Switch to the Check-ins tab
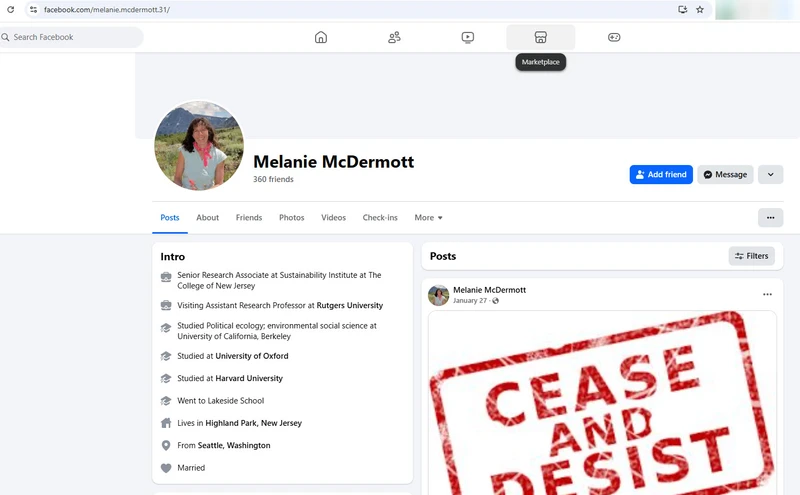Image resolution: width=800 pixels, height=495 pixels. click(x=380, y=217)
